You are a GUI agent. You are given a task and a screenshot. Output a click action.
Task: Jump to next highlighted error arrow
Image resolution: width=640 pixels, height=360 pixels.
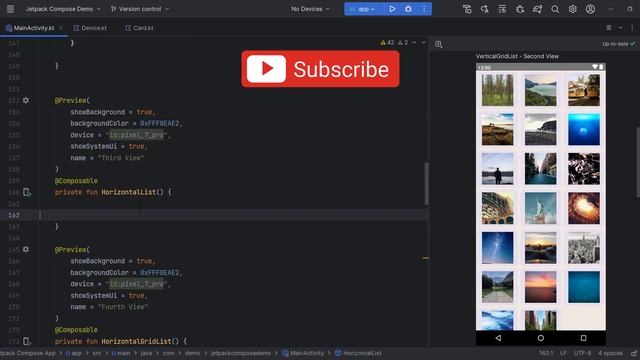[424, 42]
